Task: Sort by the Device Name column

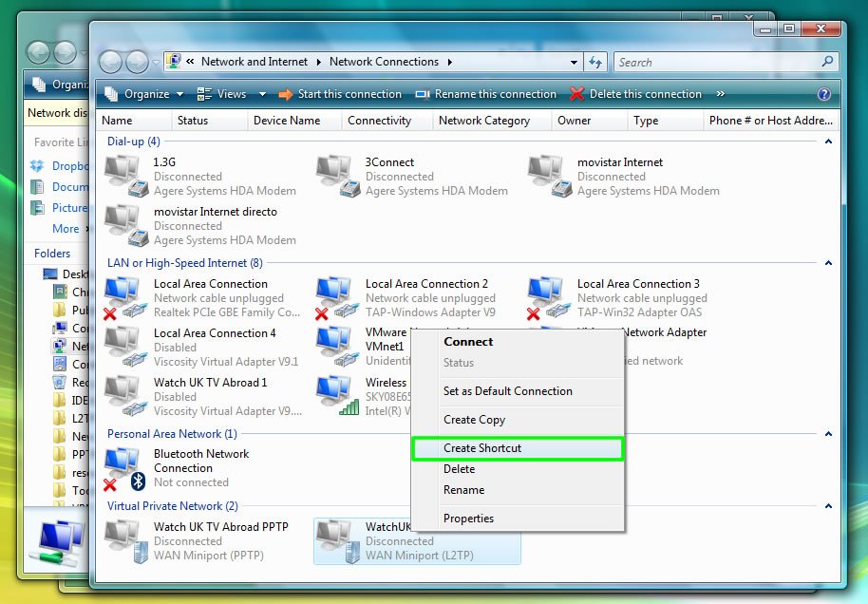Action: 294,121
